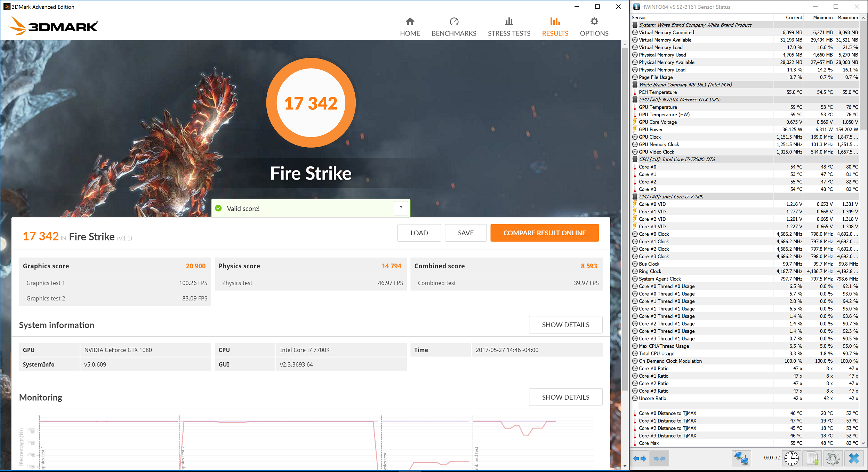Click the LOAD result button
The height and width of the screenshot is (472, 868).
[419, 233]
